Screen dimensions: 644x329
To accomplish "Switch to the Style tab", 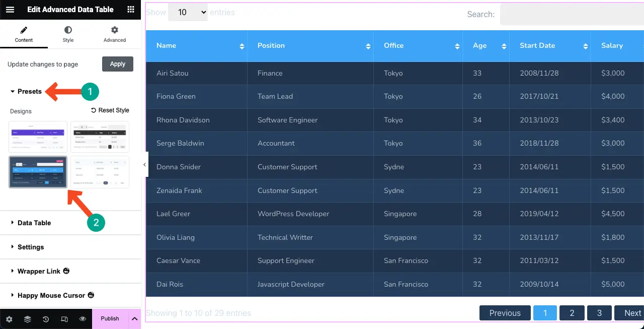I will [x=68, y=34].
